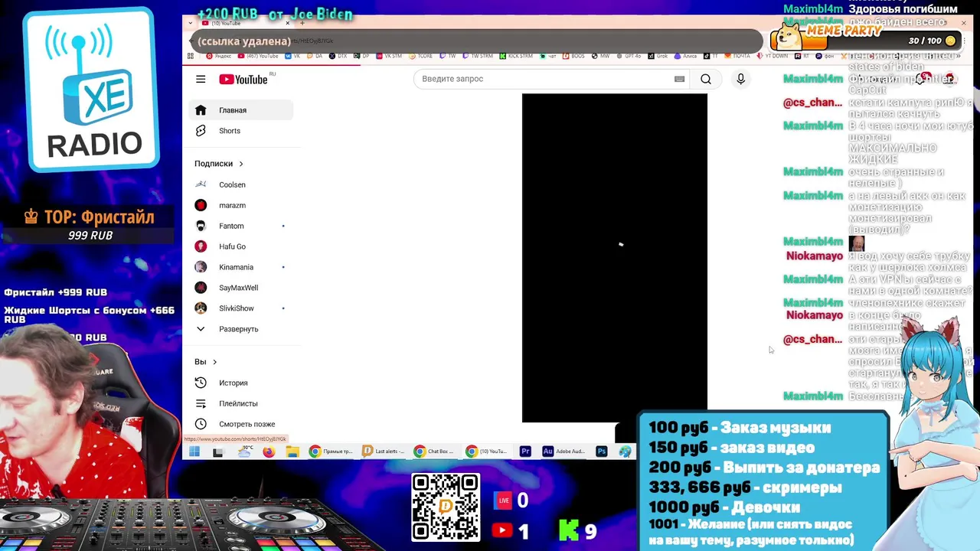
Task: Open Adobe Audition from taskbar
Action: pyautogui.click(x=563, y=452)
